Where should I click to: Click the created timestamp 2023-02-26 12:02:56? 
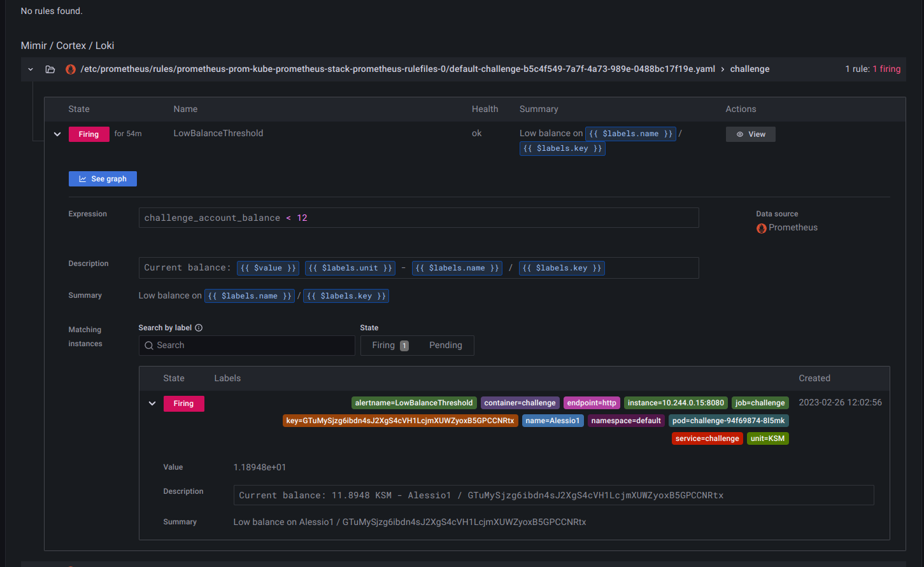point(840,403)
